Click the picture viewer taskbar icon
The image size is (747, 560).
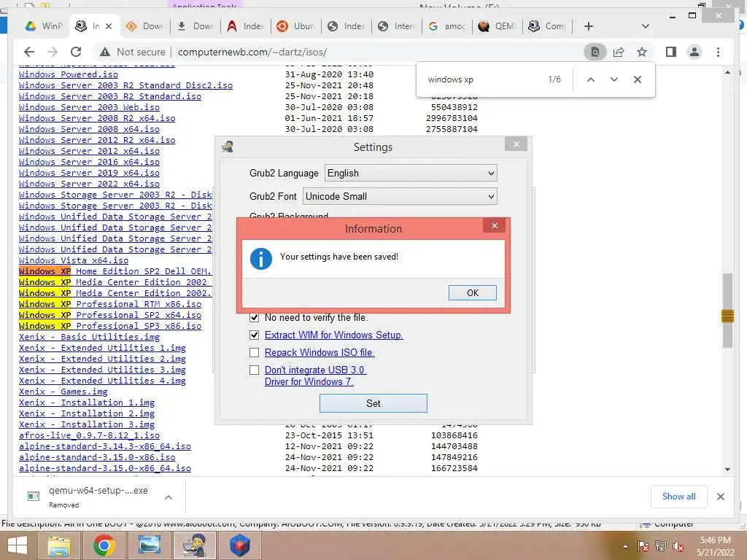(x=149, y=545)
